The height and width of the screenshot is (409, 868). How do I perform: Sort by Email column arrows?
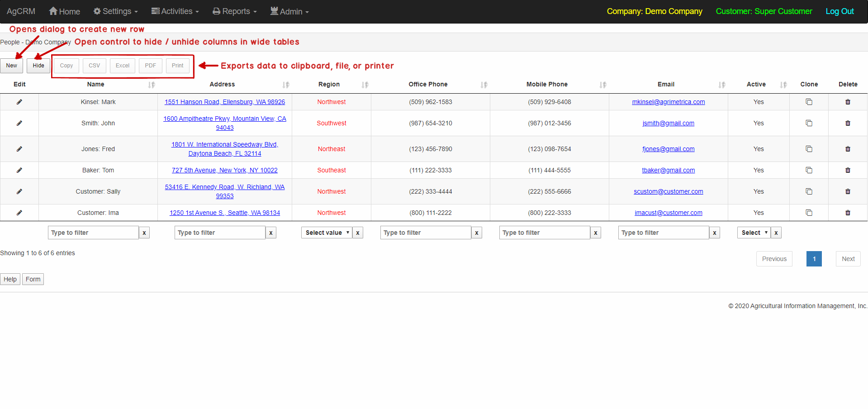[722, 85]
